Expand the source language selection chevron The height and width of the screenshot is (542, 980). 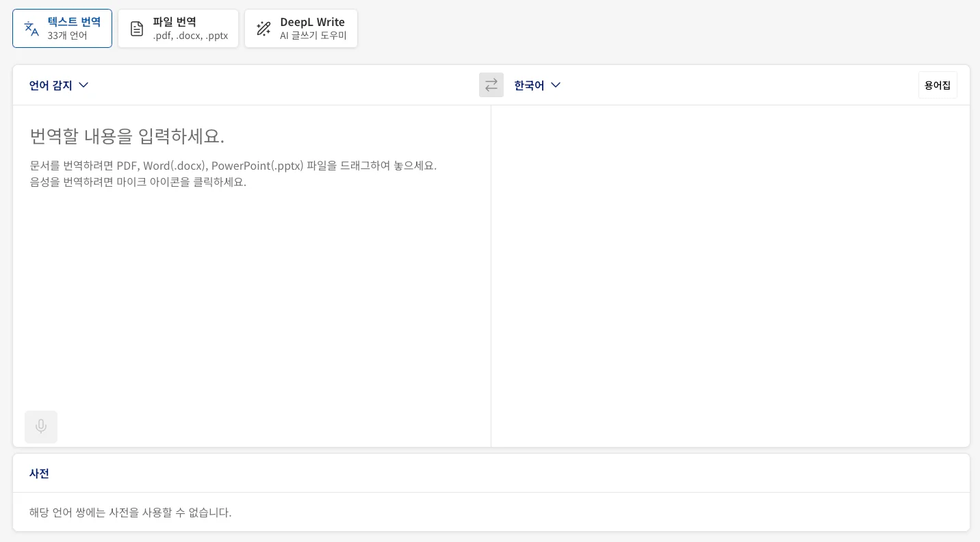click(x=83, y=85)
